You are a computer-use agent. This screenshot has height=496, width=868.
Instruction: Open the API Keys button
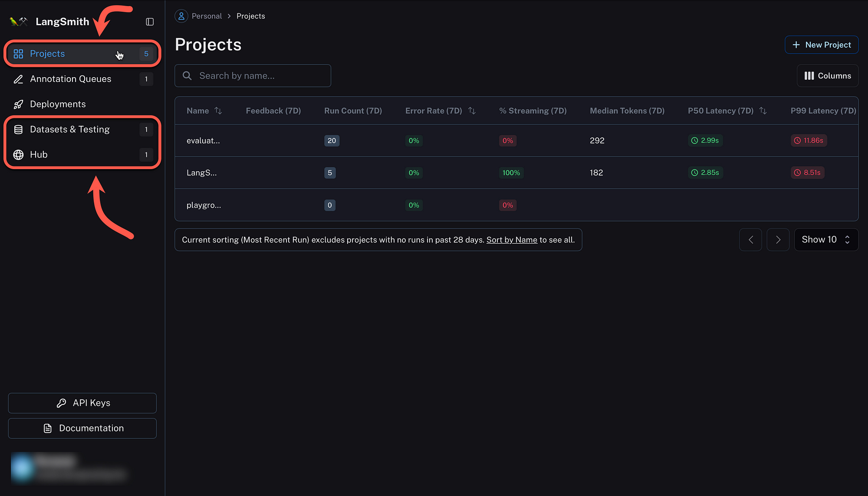pyautogui.click(x=82, y=403)
